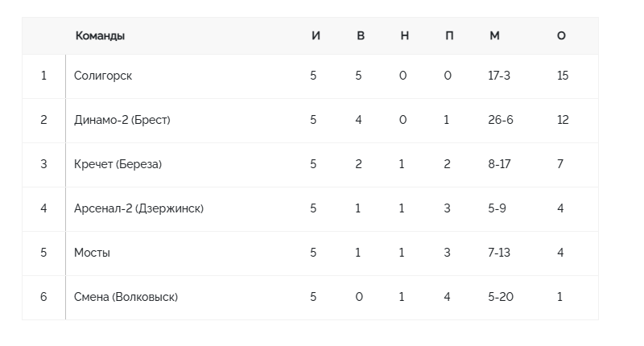The width and height of the screenshot is (644, 346).
Task: Select the Н draws column header
Action: click(404, 36)
